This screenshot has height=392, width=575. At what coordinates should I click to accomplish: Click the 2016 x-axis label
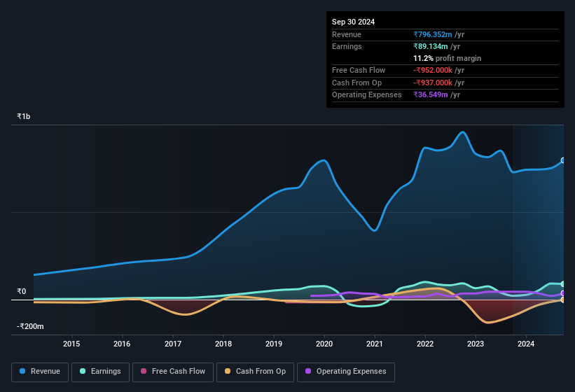122,344
